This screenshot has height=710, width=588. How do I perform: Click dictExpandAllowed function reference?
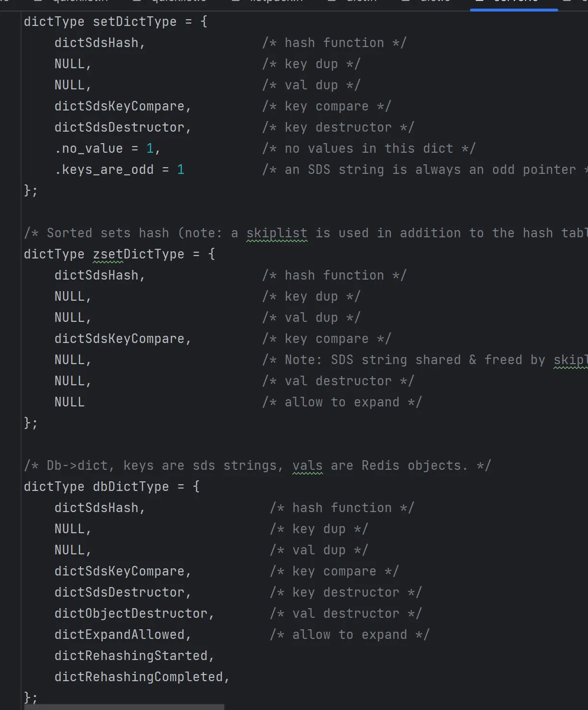[120, 635]
